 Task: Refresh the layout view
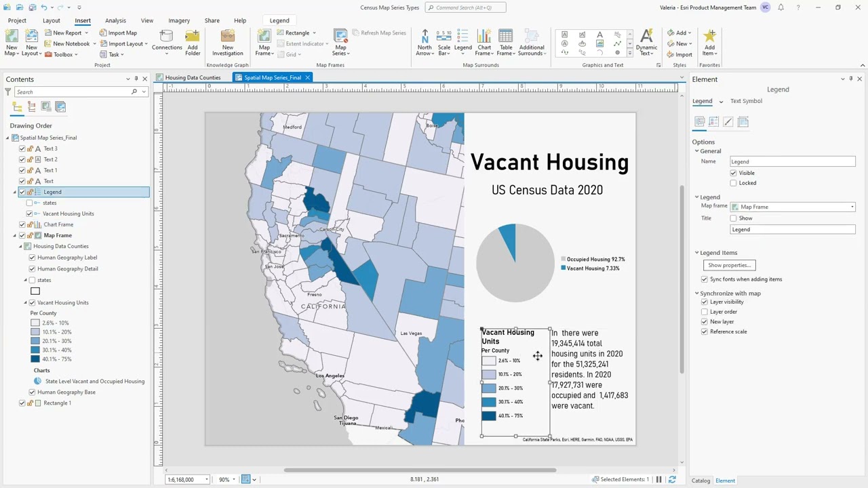[x=672, y=479]
